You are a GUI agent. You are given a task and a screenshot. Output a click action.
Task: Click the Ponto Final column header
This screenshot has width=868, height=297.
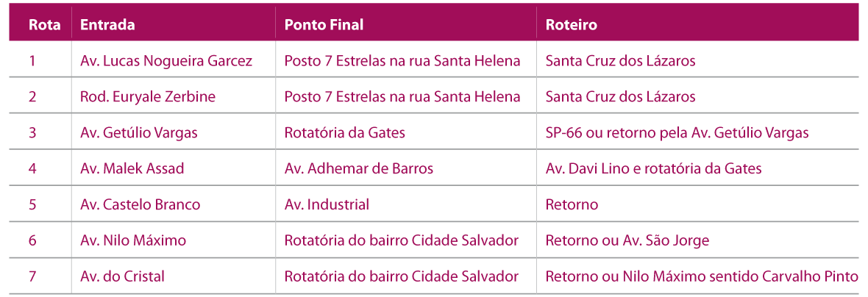click(x=324, y=24)
